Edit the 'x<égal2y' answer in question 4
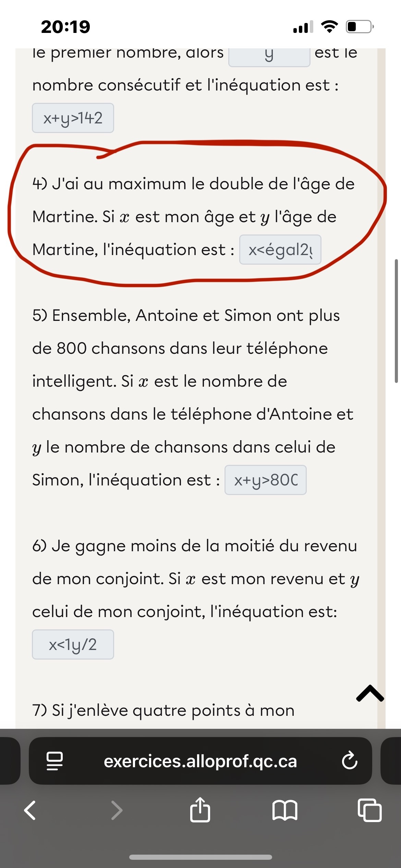This screenshot has width=401, height=868. click(x=280, y=250)
